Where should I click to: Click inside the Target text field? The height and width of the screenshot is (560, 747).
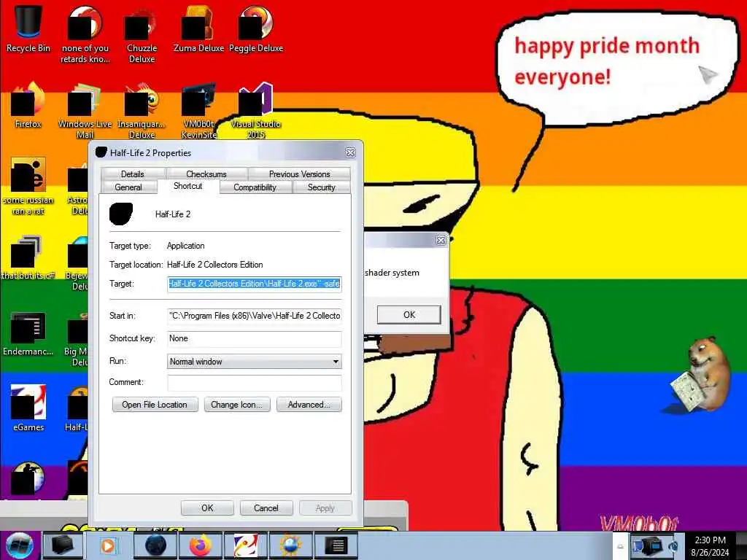pos(255,284)
